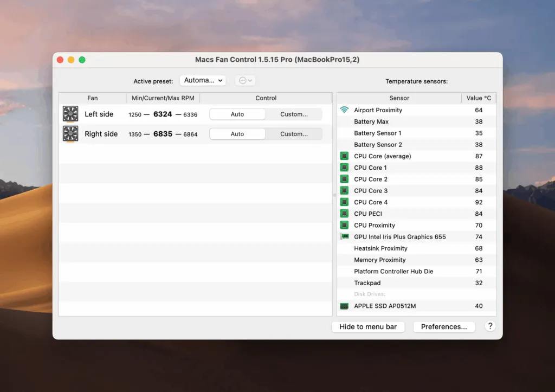The image size is (555, 392).
Task: Select the Trackpad sensor row
Action: coord(367,282)
